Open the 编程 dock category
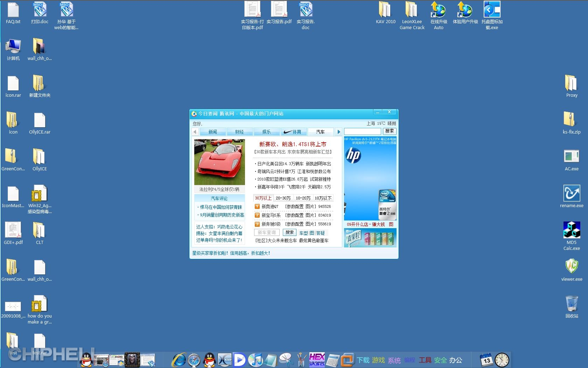 [x=409, y=360]
